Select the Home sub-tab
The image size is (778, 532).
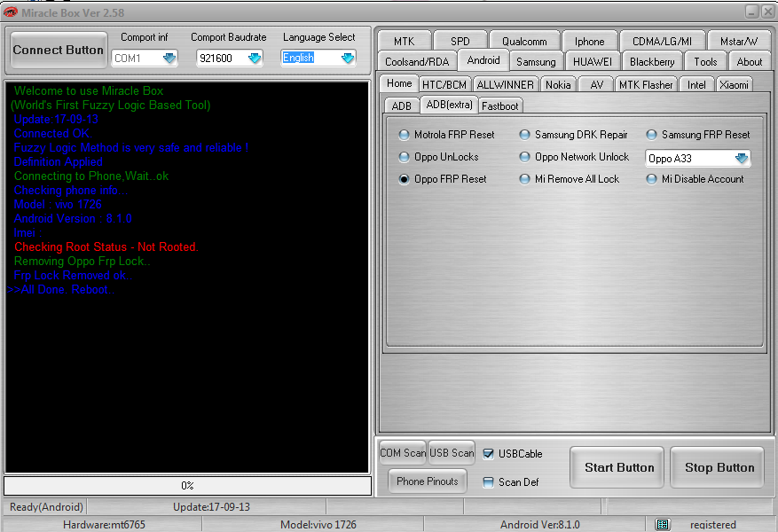399,83
